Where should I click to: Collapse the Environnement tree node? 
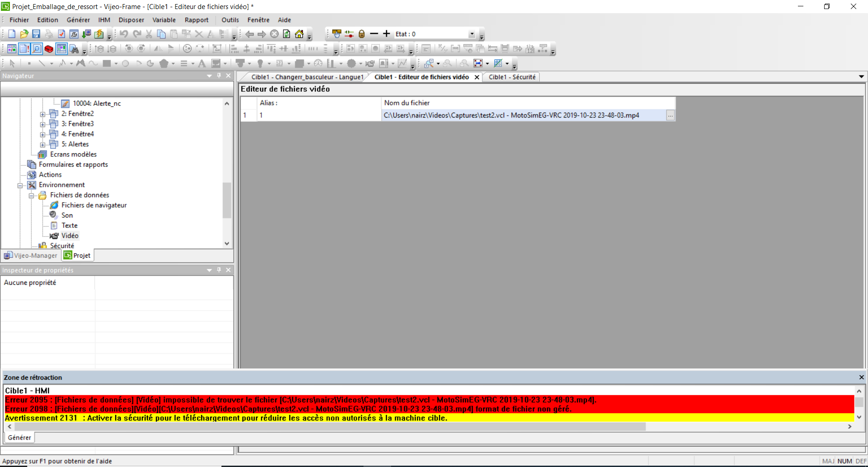pos(20,185)
